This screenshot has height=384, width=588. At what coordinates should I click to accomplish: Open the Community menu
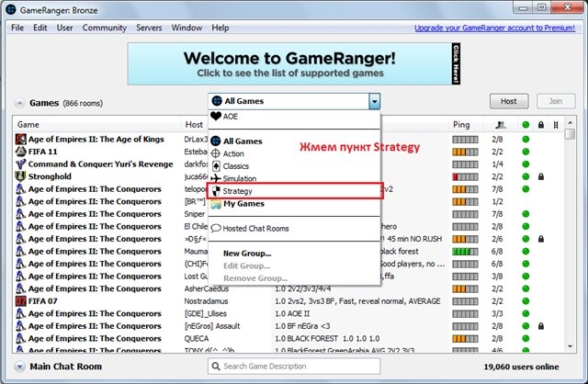click(x=104, y=28)
